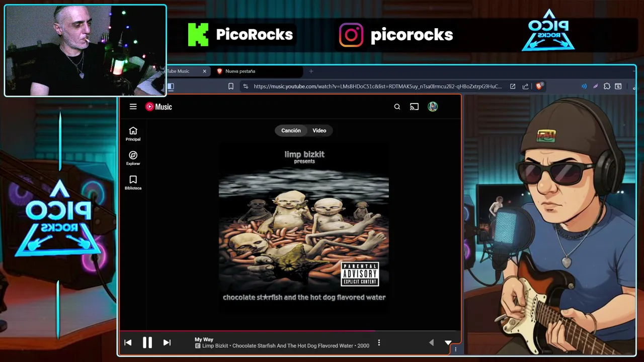Close the YouTube Music tab
The width and height of the screenshot is (644, 362).
[x=204, y=71]
